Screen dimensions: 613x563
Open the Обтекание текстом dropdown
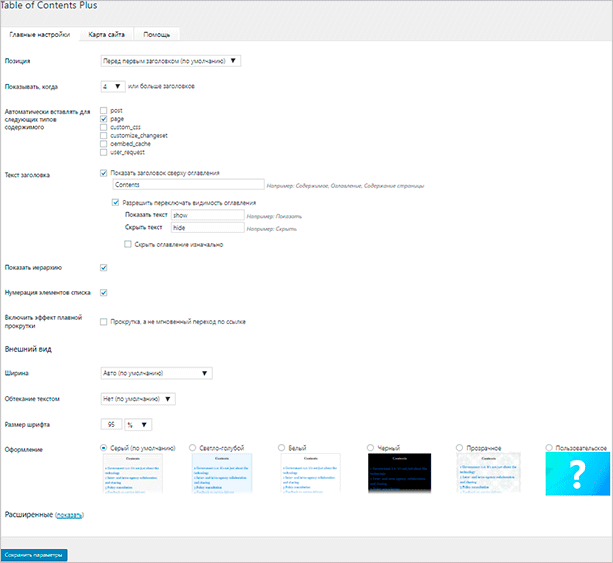138,399
